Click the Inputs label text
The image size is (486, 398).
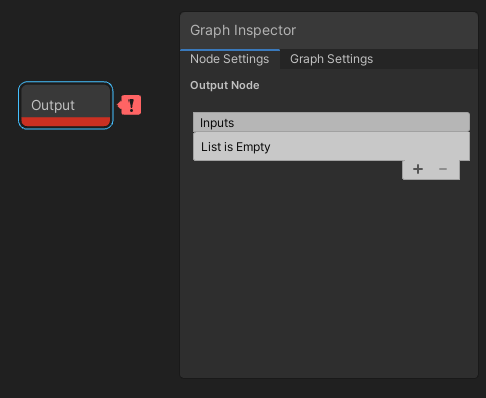pos(217,123)
